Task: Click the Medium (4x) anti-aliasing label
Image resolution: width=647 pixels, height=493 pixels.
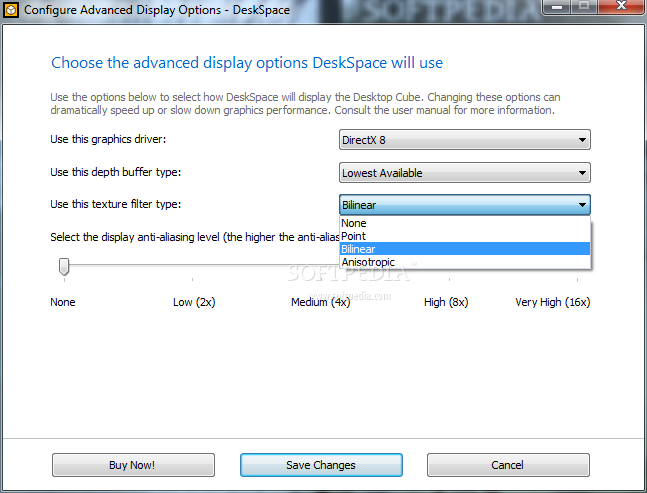Action: pyautogui.click(x=321, y=302)
